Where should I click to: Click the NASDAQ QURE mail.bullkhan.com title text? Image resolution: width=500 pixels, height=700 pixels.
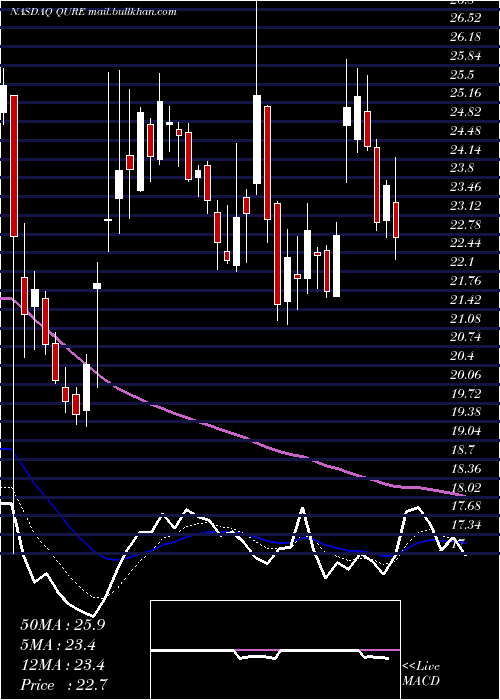(93, 12)
